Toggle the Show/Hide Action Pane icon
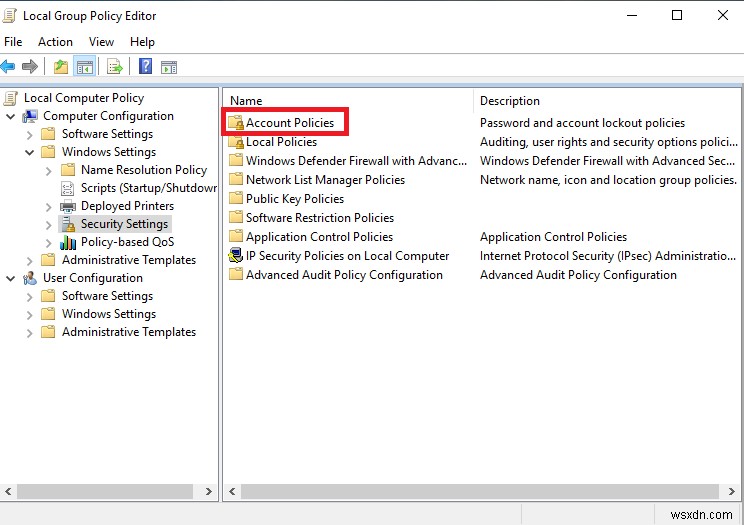Image resolution: width=744 pixels, height=525 pixels. point(168,67)
